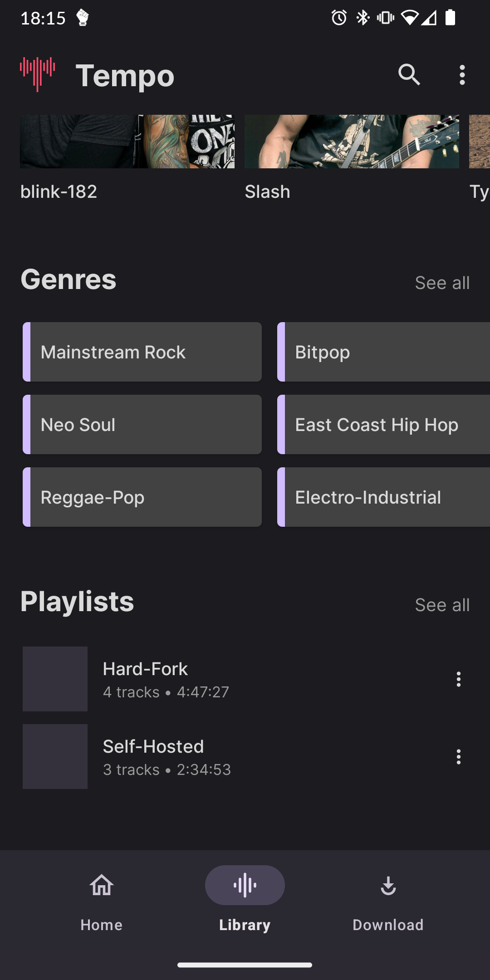The width and height of the screenshot is (490, 980).
Task: Tap the search magnifier icon
Action: [409, 75]
